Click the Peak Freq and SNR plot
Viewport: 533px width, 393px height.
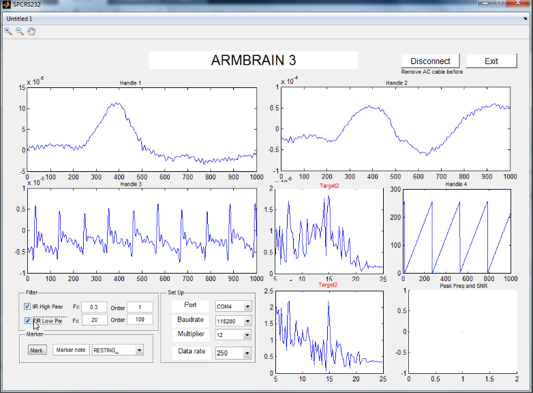pos(463,332)
